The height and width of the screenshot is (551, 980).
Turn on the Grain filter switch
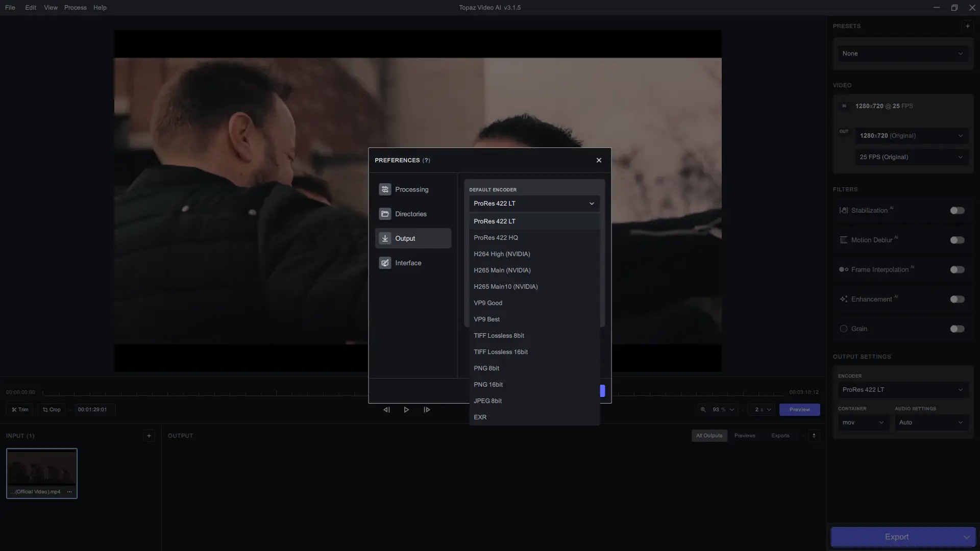[x=957, y=329]
